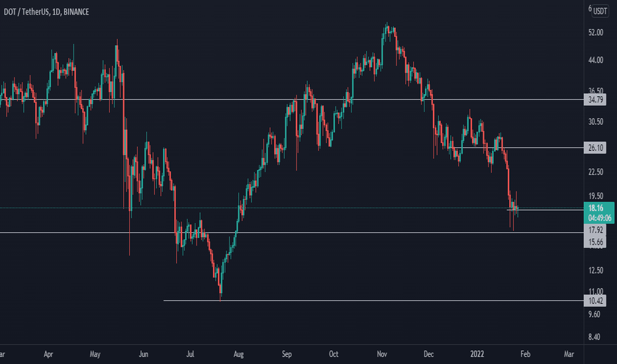
Task: Click the 22.50 price axis tick
Action: (x=596, y=172)
